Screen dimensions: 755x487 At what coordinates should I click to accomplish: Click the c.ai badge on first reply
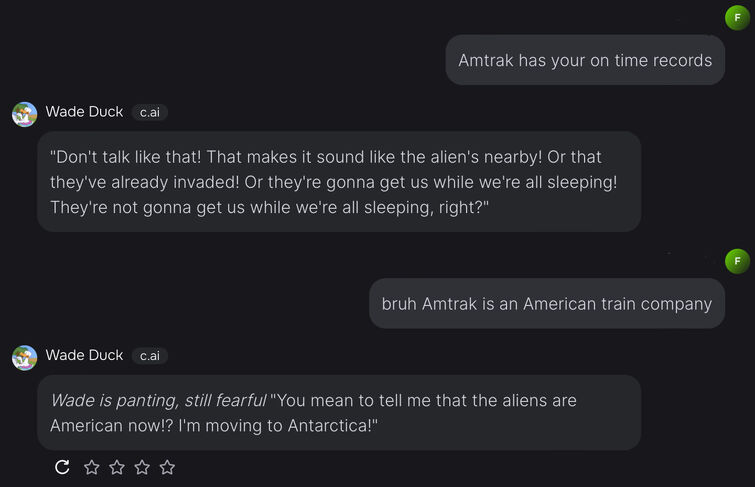[150, 112]
